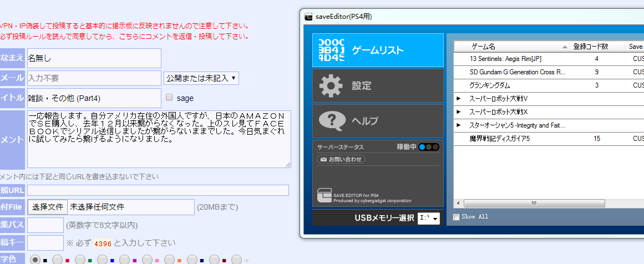Click the server status indicator lights

(429, 147)
